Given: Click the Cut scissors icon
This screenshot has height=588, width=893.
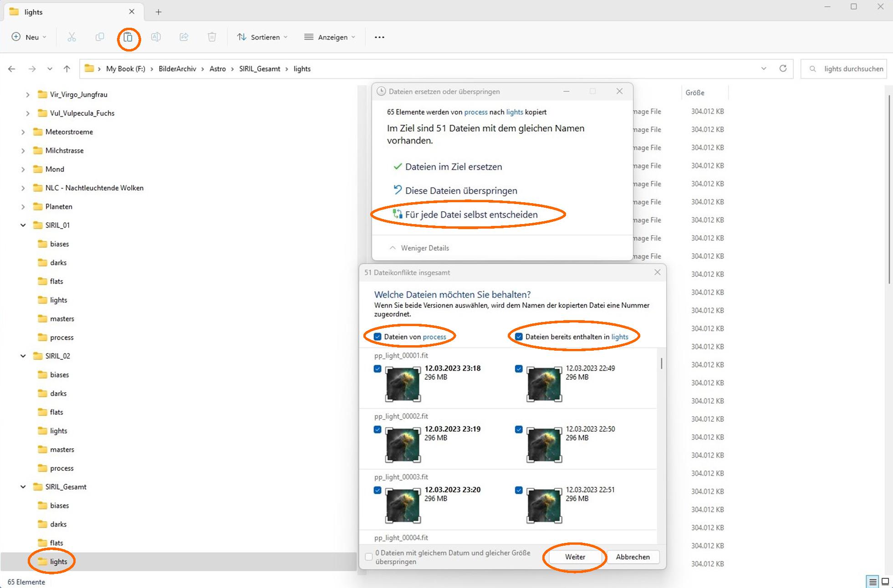Looking at the screenshot, I should click(71, 37).
